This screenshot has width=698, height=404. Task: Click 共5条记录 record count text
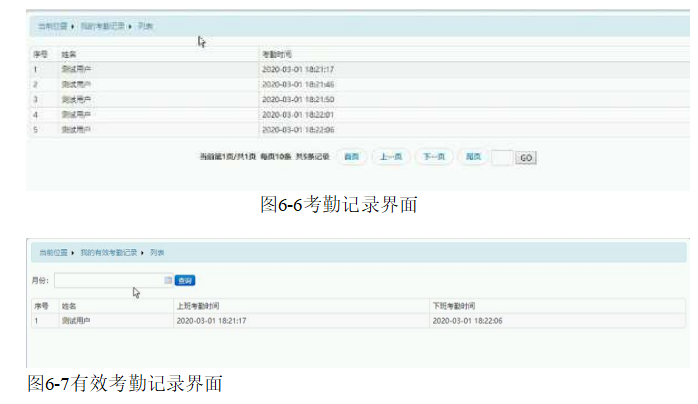(312, 157)
